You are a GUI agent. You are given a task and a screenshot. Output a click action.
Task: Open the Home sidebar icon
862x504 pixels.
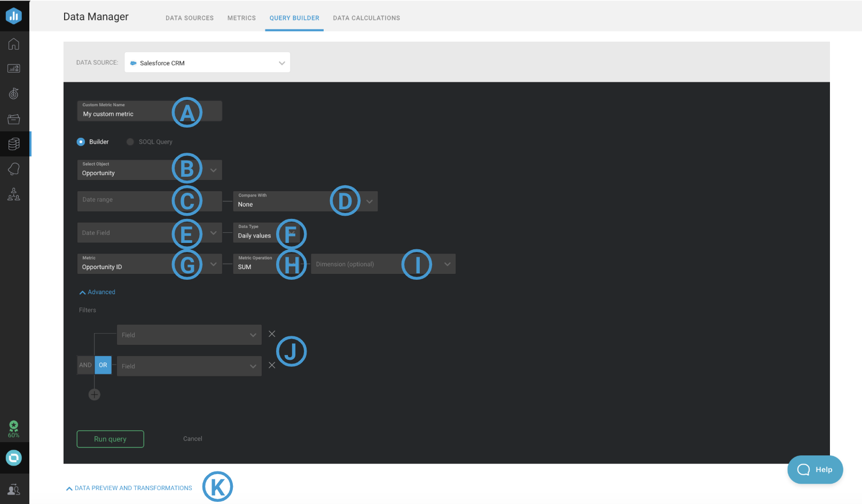[14, 44]
